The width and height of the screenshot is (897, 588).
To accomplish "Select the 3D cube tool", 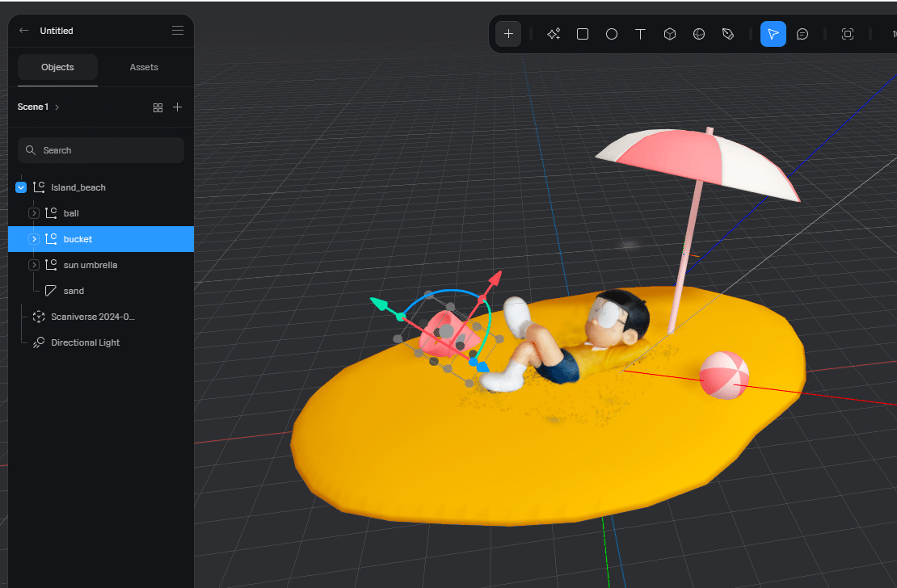I will pos(670,34).
